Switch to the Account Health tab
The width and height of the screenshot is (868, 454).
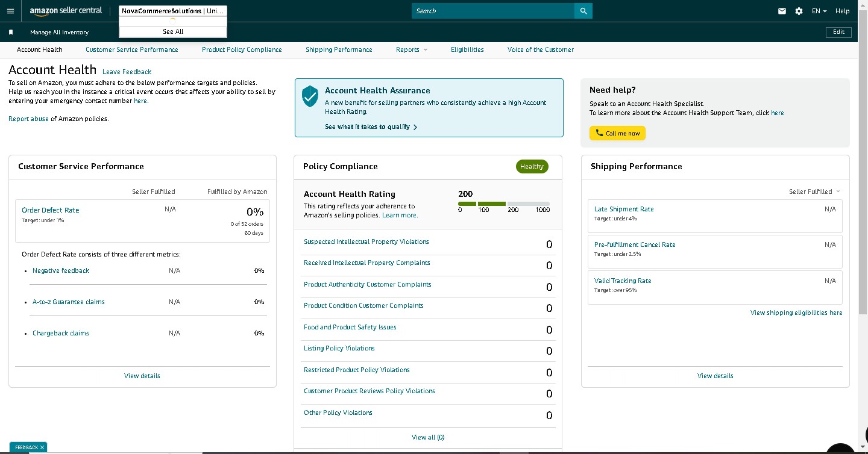(x=40, y=49)
